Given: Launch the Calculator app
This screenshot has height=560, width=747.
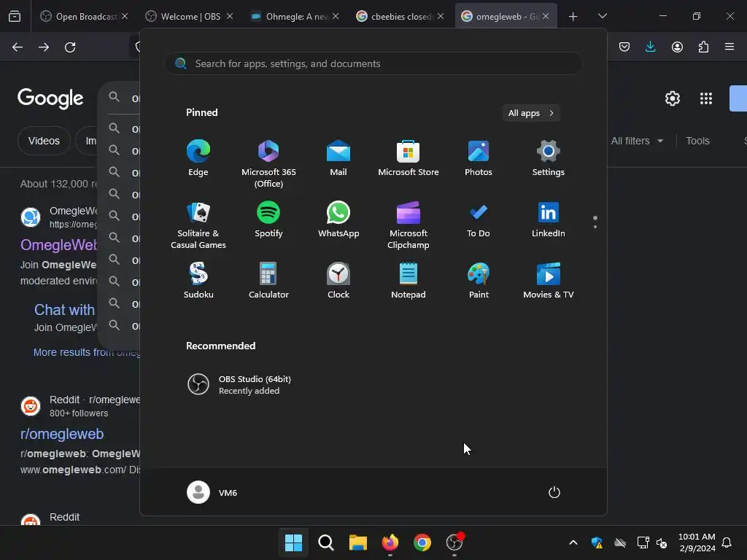Looking at the screenshot, I should [268, 281].
